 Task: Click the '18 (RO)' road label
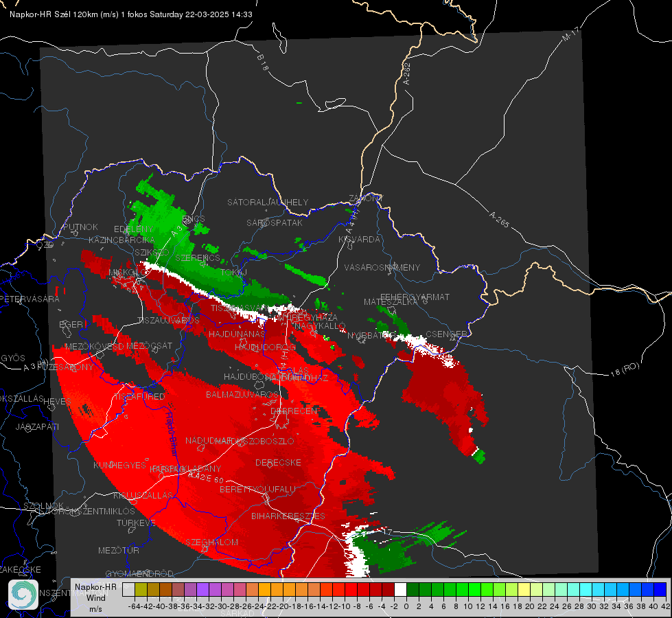625,369
